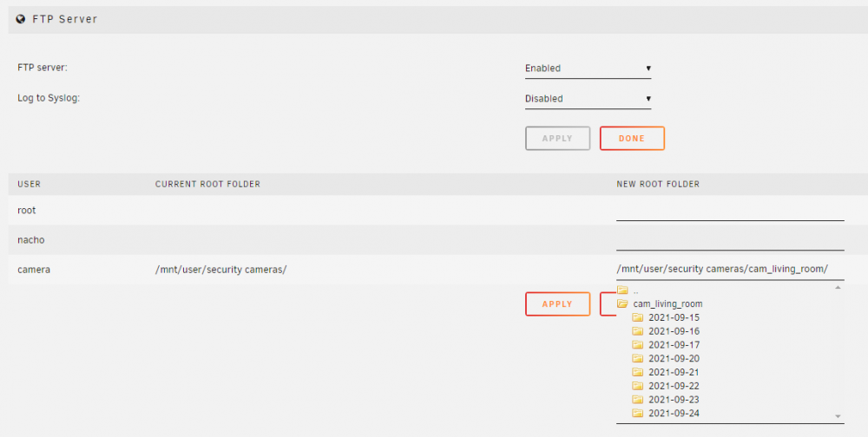Image resolution: width=868 pixels, height=437 pixels.
Task: Click the folder icon next to 2021-09-15
Action: [638, 317]
